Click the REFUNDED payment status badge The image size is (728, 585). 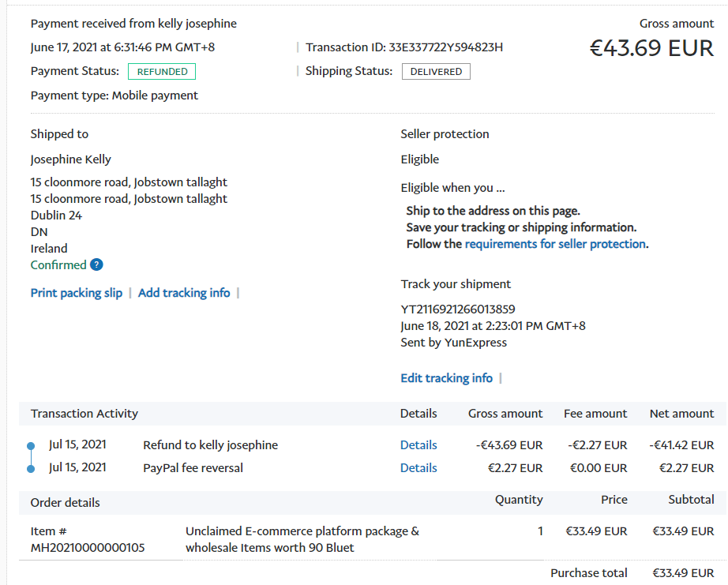(162, 72)
